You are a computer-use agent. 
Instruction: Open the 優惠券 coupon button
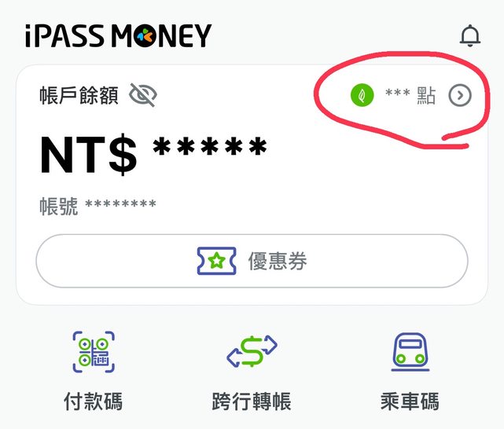point(252,261)
